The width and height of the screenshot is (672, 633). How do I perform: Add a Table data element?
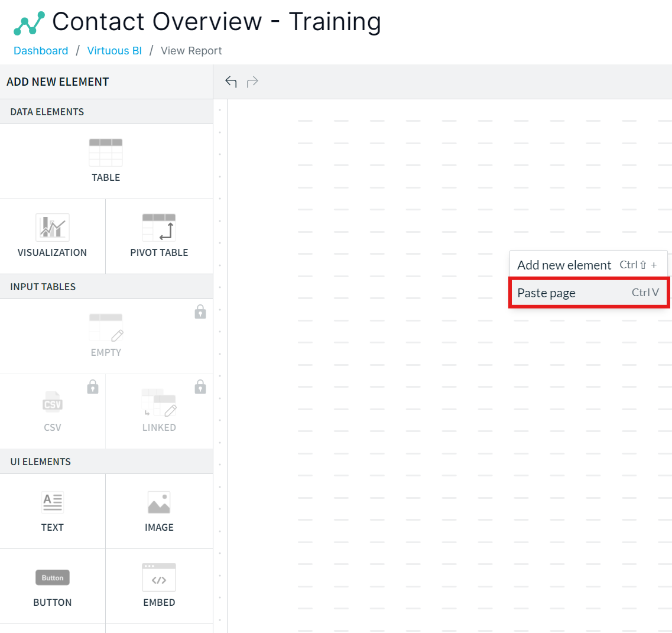click(106, 161)
